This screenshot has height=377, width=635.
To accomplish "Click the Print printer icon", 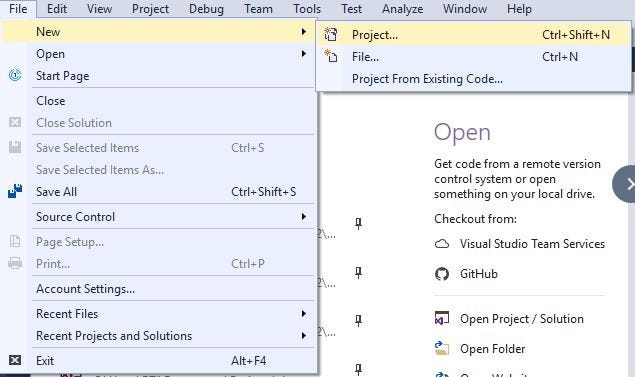I will (15, 263).
